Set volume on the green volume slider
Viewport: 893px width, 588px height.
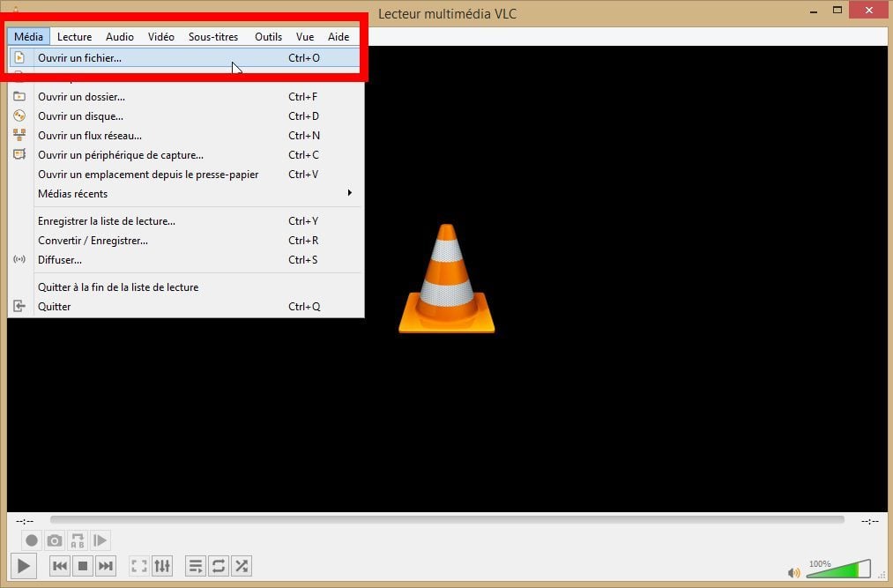tap(838, 569)
